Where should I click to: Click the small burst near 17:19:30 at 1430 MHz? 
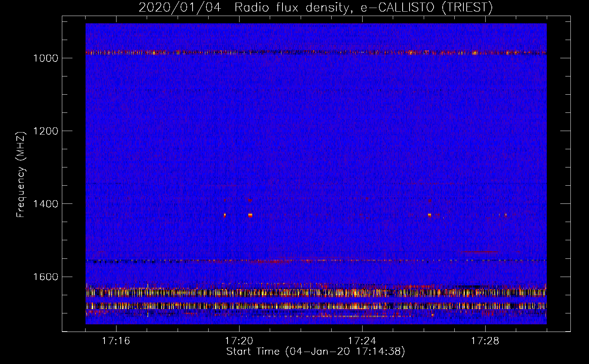(x=225, y=215)
